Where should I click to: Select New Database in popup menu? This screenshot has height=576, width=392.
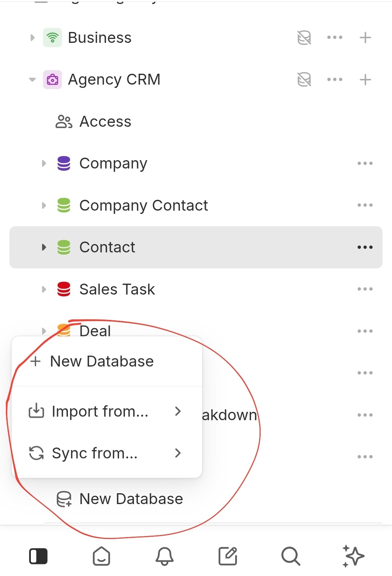click(102, 361)
